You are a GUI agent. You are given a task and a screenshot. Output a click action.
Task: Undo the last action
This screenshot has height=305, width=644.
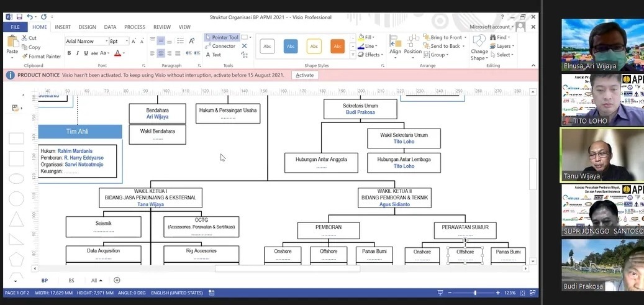point(30,17)
